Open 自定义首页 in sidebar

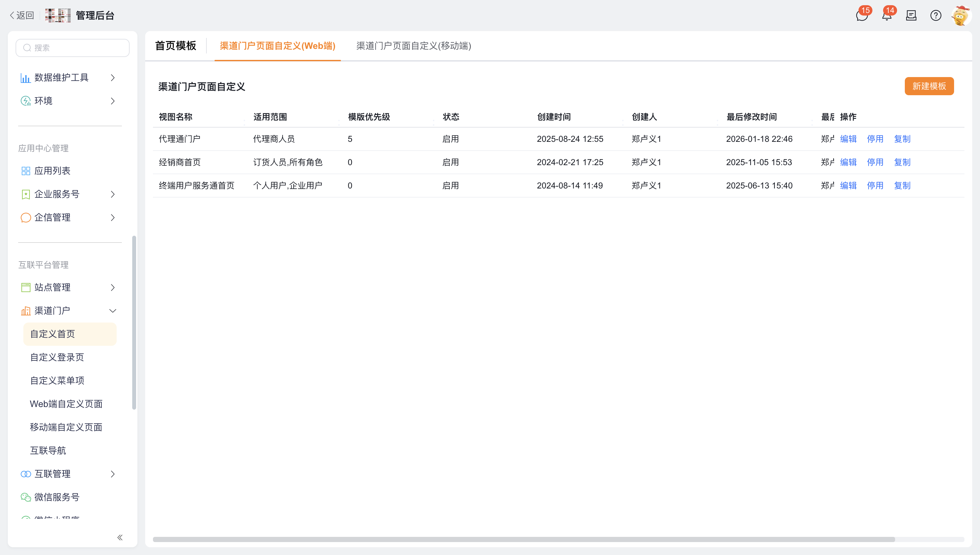click(70, 334)
